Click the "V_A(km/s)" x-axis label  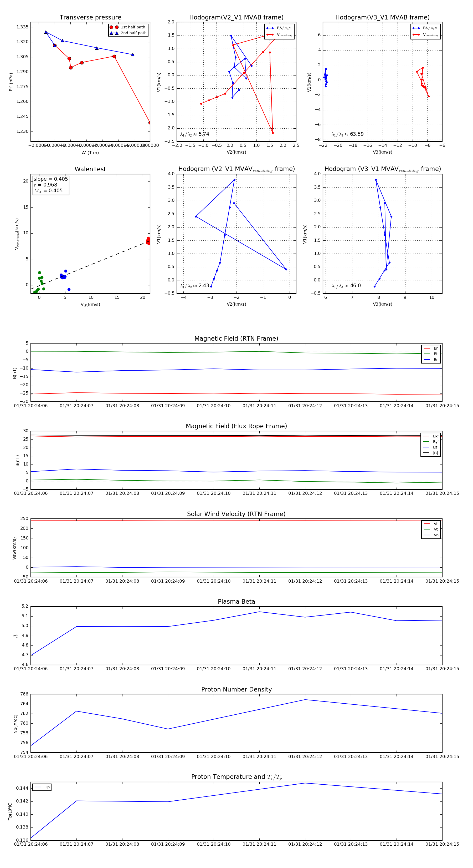pyautogui.click(x=90, y=305)
